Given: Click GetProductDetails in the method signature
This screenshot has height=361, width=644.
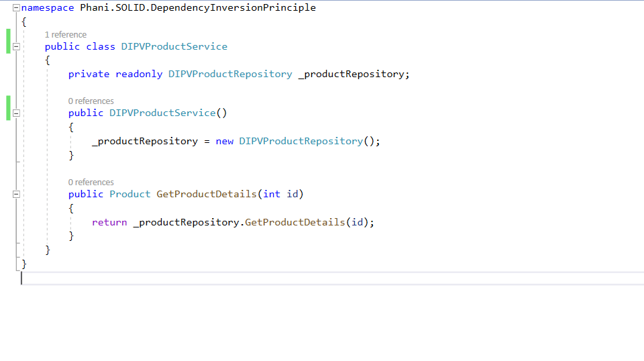Looking at the screenshot, I should pyautogui.click(x=207, y=195).
